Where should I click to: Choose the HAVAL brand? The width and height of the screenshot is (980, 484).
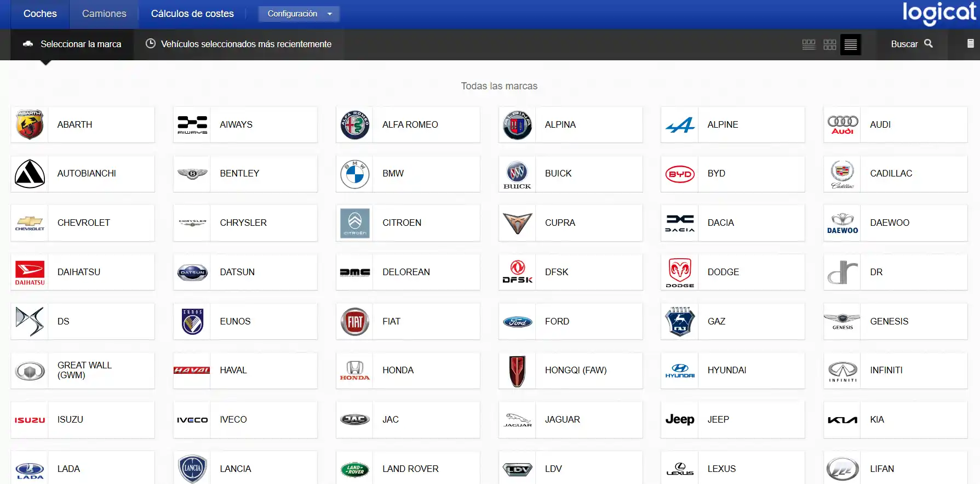245,371
